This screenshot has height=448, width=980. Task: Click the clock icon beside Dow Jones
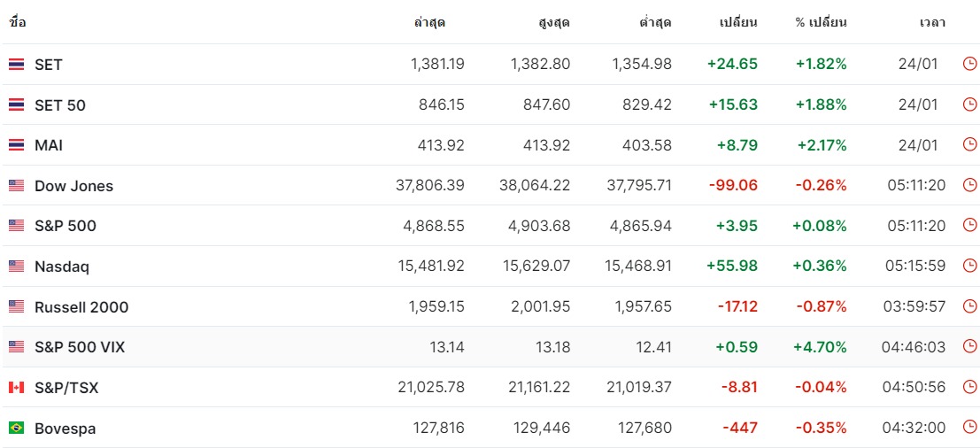click(x=969, y=185)
